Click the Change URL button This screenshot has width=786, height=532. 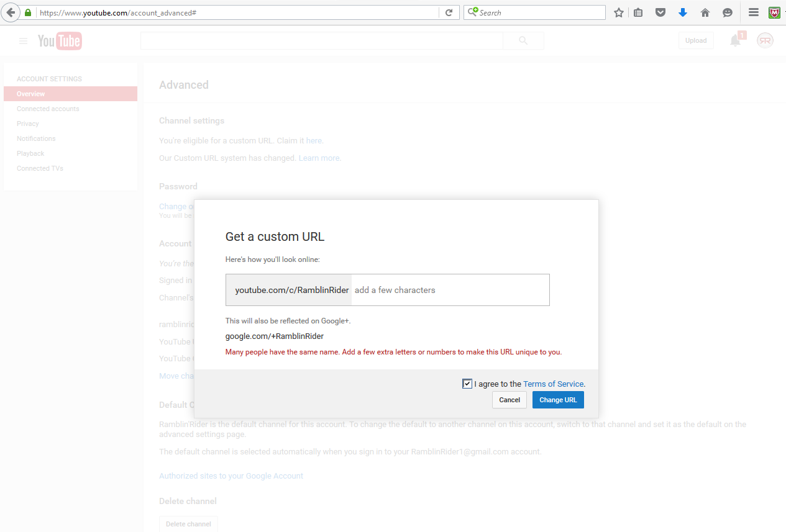pyautogui.click(x=558, y=400)
